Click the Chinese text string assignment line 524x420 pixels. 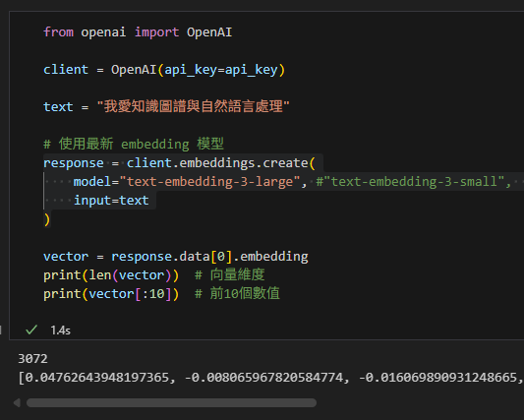click(166, 106)
